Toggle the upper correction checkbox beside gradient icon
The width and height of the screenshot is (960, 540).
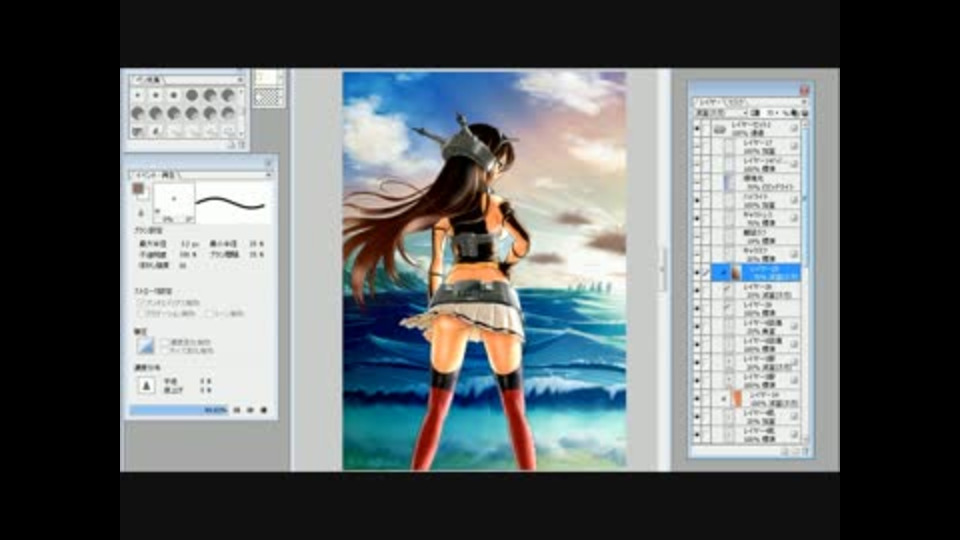point(164,342)
